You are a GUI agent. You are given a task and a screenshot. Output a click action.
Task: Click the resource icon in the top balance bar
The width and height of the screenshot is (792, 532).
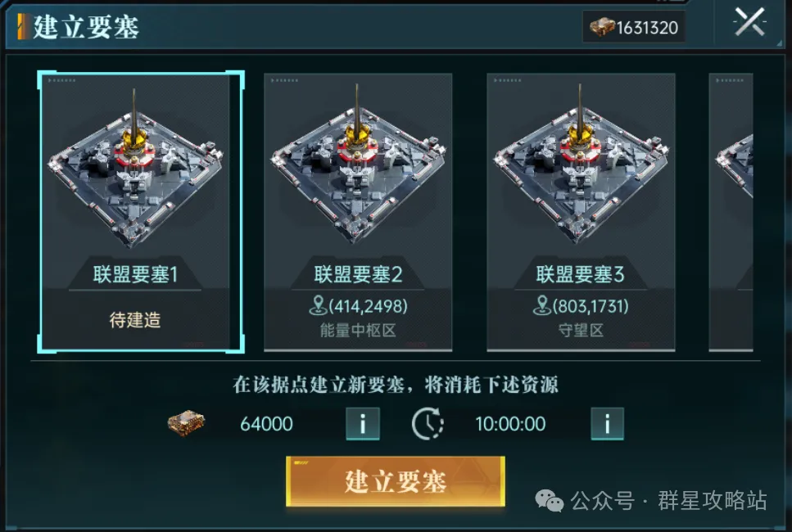point(602,27)
